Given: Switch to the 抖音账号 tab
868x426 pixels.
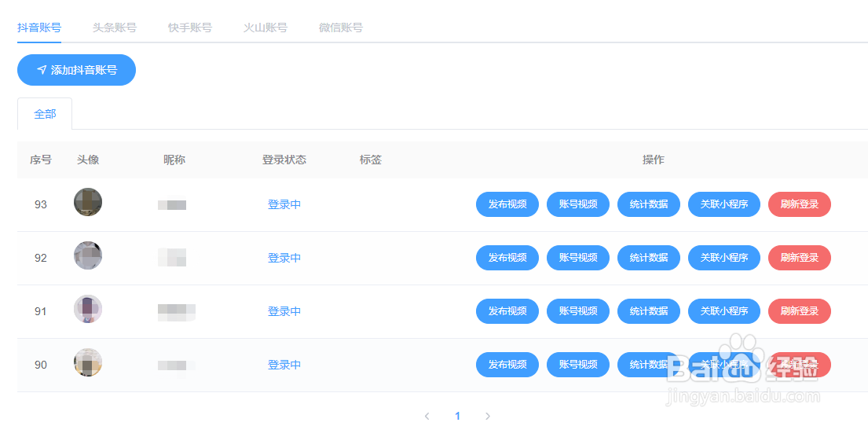Looking at the screenshot, I should point(39,28).
